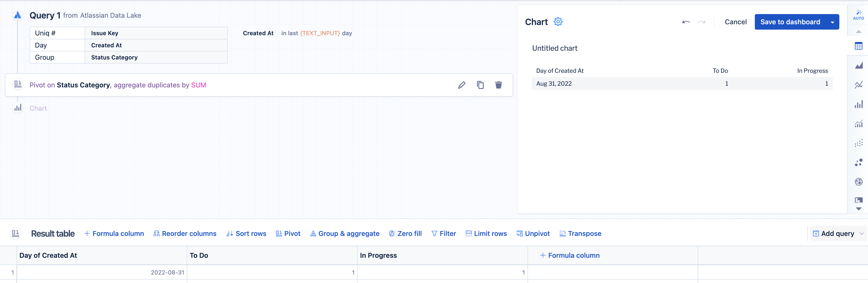Duplicate the Pivot step
Screen dimensions: 868x283
coord(480,85)
